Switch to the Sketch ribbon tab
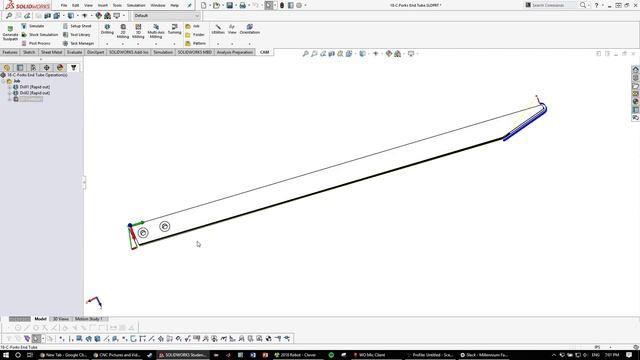Image resolution: width=640 pixels, height=360 pixels. [x=29, y=52]
